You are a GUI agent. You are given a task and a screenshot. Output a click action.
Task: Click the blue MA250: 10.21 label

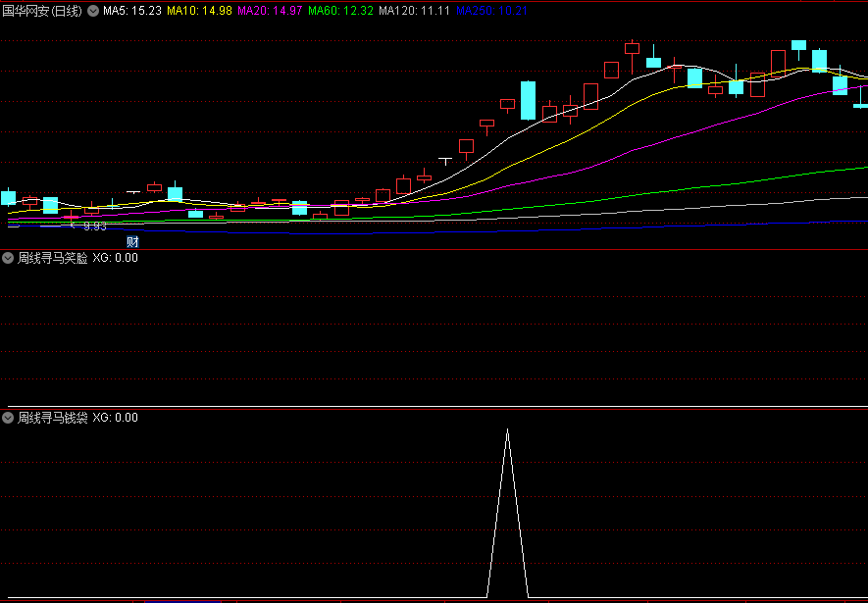(491, 11)
